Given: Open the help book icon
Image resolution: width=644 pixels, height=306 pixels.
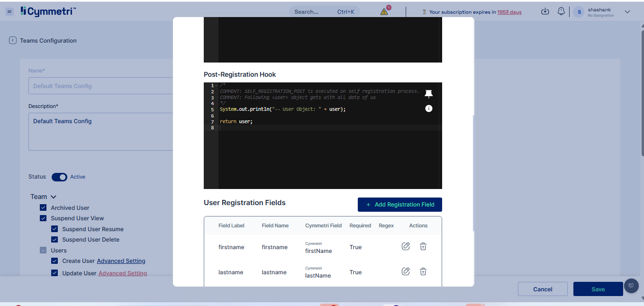Looking at the screenshot, I should click(x=631, y=285).
